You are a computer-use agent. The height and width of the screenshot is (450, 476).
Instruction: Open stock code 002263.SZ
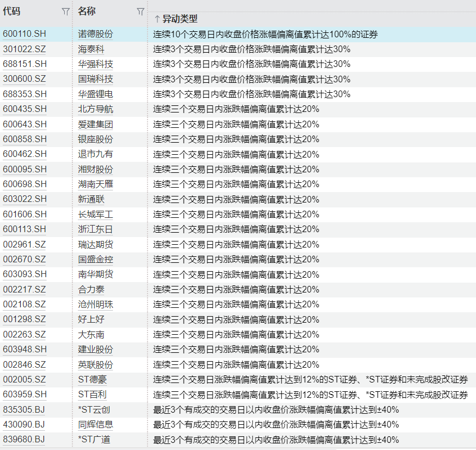(x=24, y=334)
